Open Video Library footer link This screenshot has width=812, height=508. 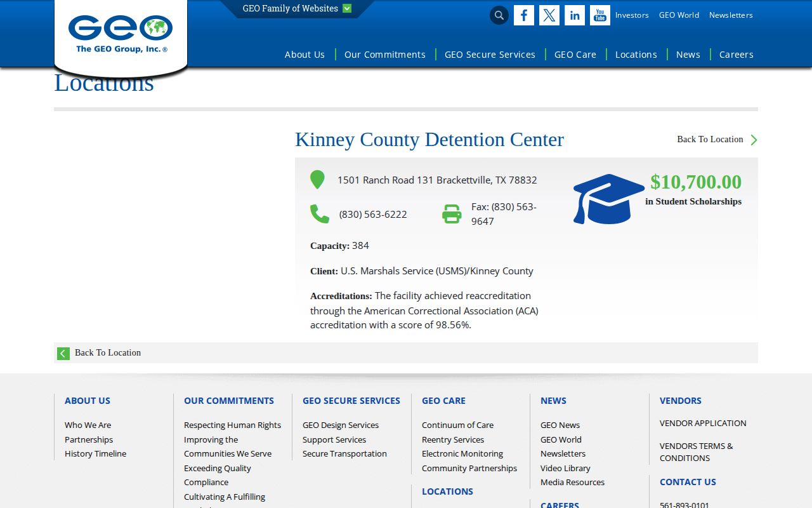[x=565, y=469]
